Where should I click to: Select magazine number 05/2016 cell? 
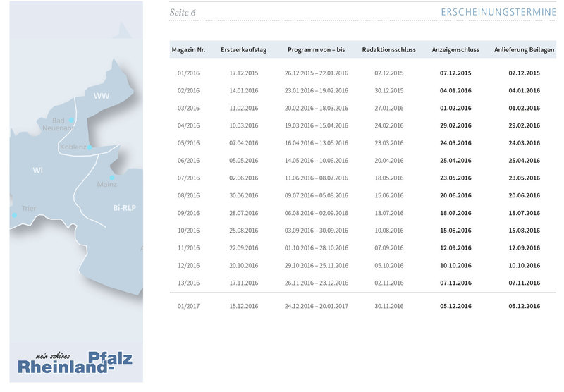pyautogui.click(x=189, y=143)
